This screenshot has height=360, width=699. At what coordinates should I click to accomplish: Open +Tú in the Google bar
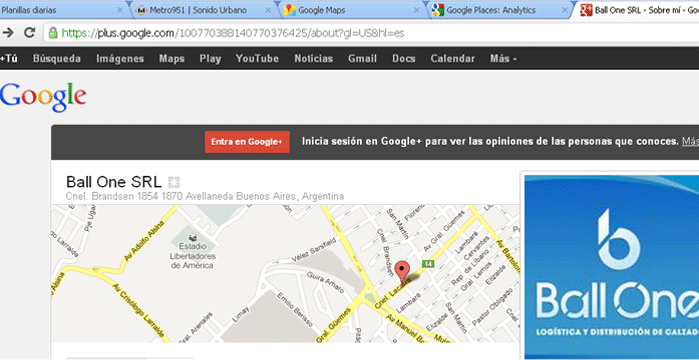click(8, 59)
